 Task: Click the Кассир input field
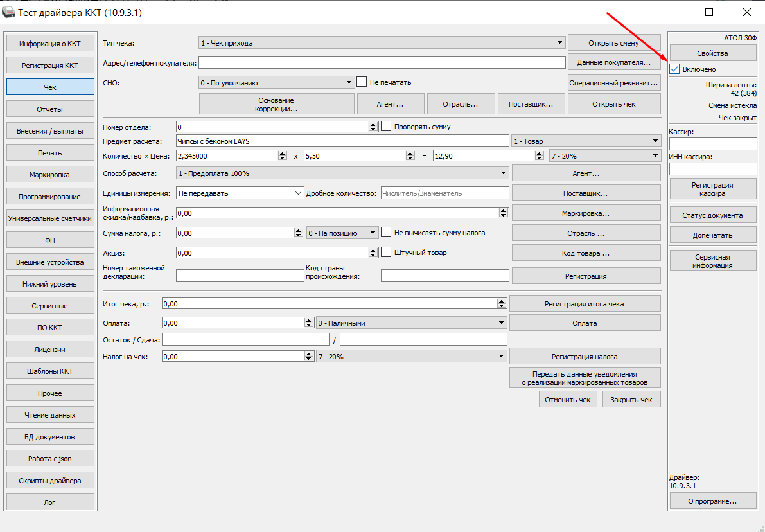(x=712, y=144)
